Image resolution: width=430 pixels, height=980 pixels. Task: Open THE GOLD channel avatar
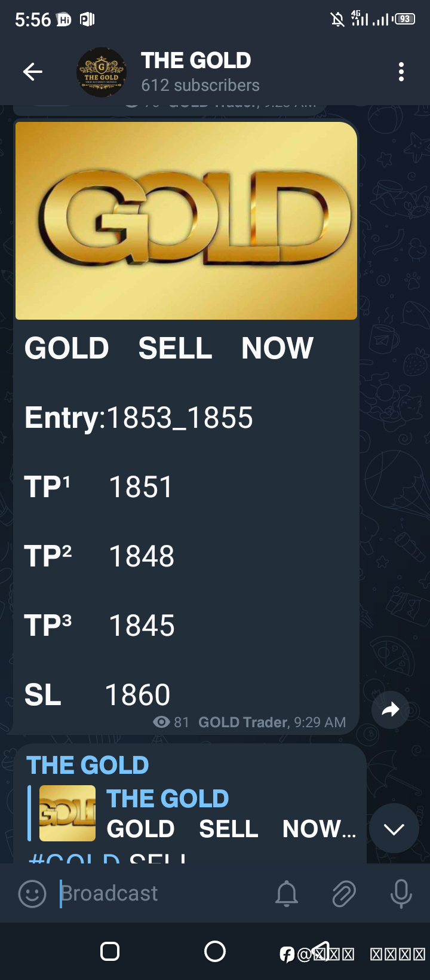click(102, 72)
